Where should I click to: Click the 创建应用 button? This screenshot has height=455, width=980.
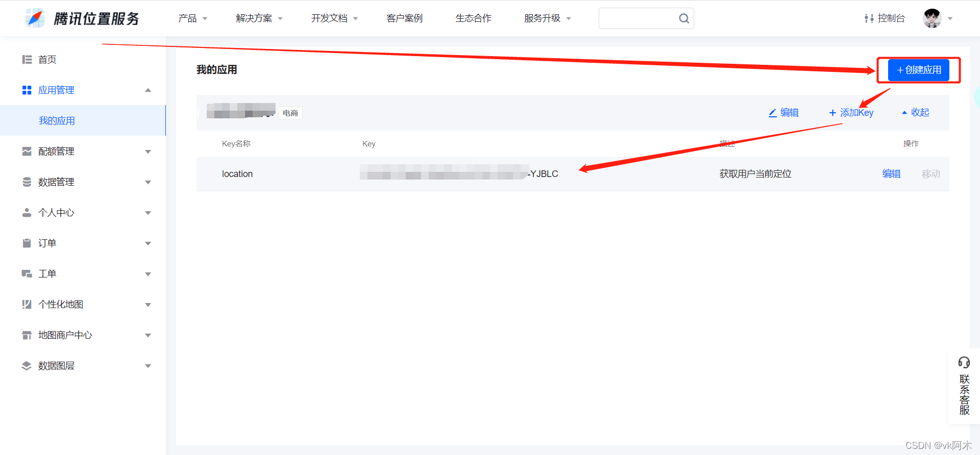point(919,70)
